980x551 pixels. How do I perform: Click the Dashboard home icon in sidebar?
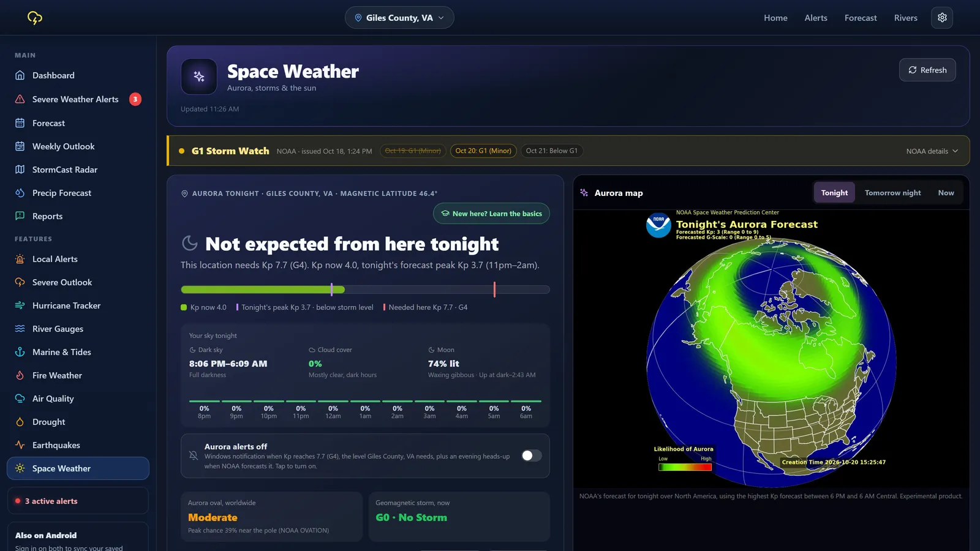(x=20, y=75)
